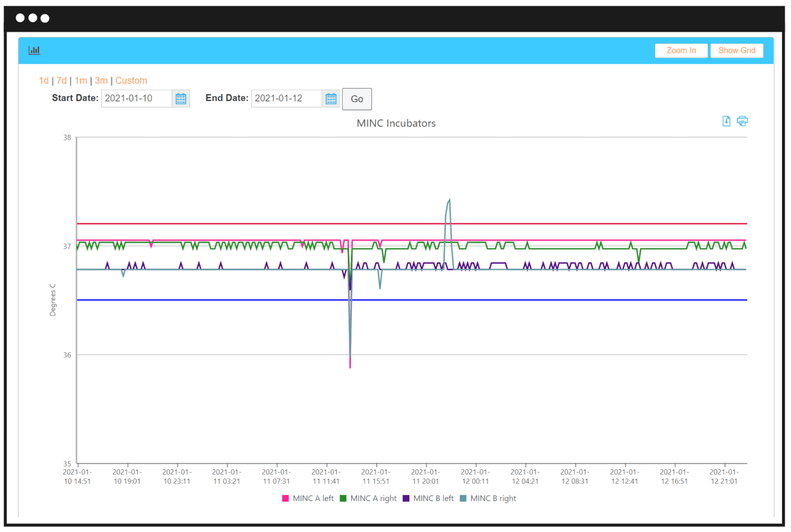Choose the Custom date range option
791x532 pixels.
[x=131, y=81]
